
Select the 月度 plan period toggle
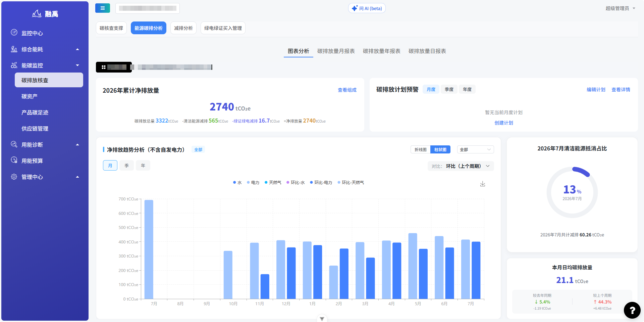click(431, 89)
